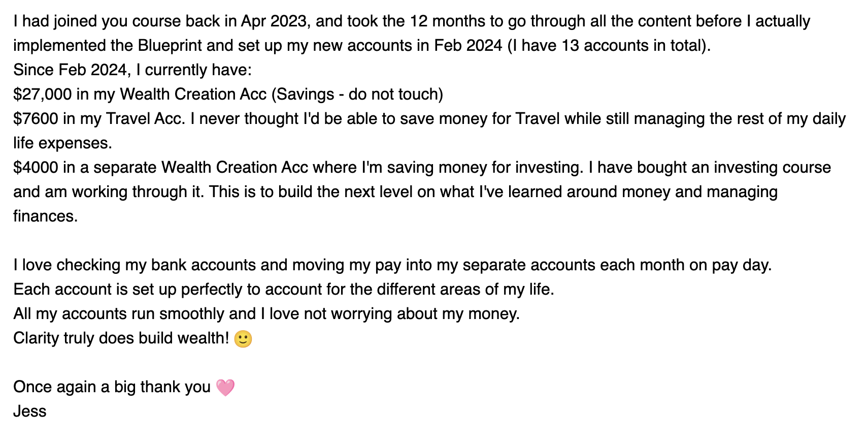This screenshot has width=868, height=443.
Task: Click the pink heart emoji
Action: [225, 387]
